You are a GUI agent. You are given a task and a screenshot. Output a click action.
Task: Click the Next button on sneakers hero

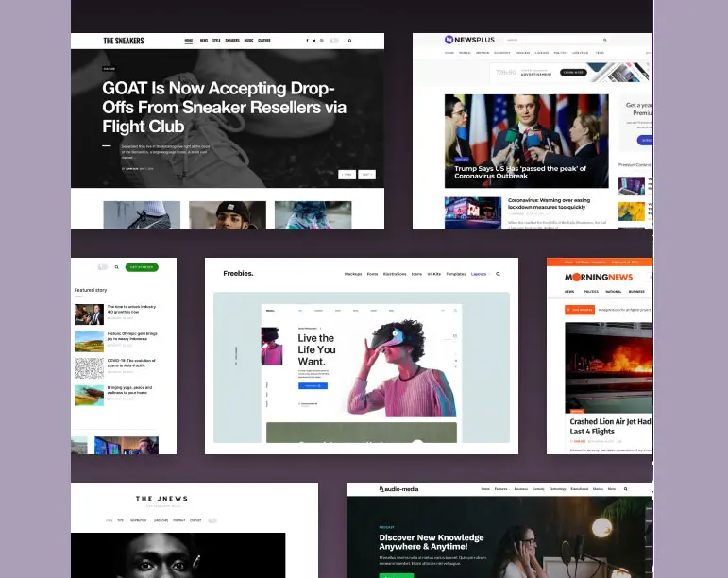coord(366,175)
